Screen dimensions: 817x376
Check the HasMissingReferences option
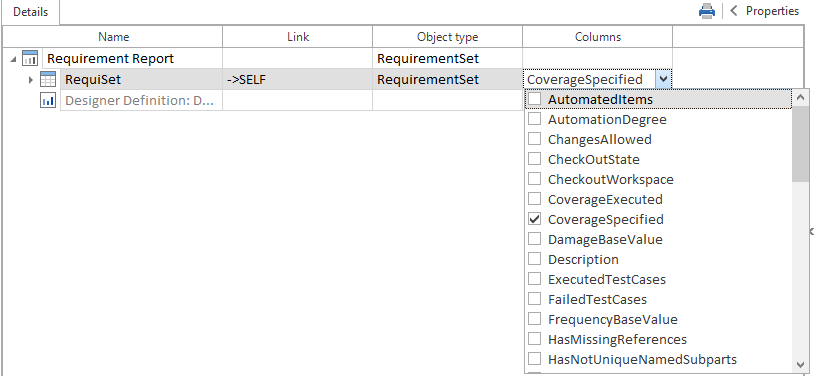[535, 340]
